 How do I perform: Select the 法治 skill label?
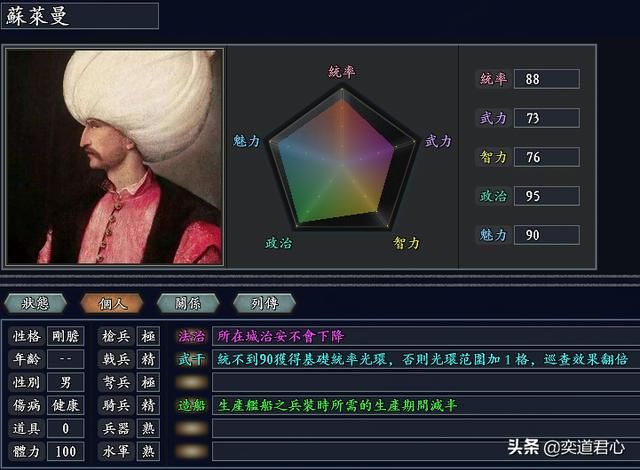pos(191,336)
